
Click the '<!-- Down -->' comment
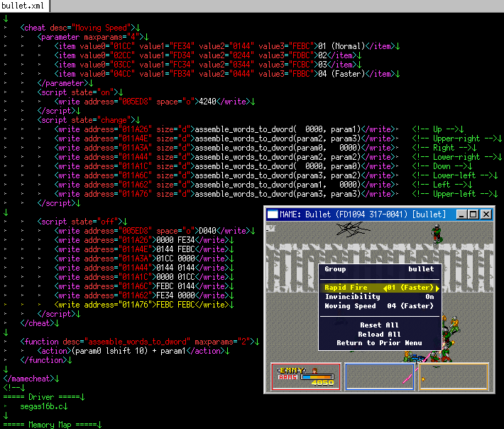point(439,166)
